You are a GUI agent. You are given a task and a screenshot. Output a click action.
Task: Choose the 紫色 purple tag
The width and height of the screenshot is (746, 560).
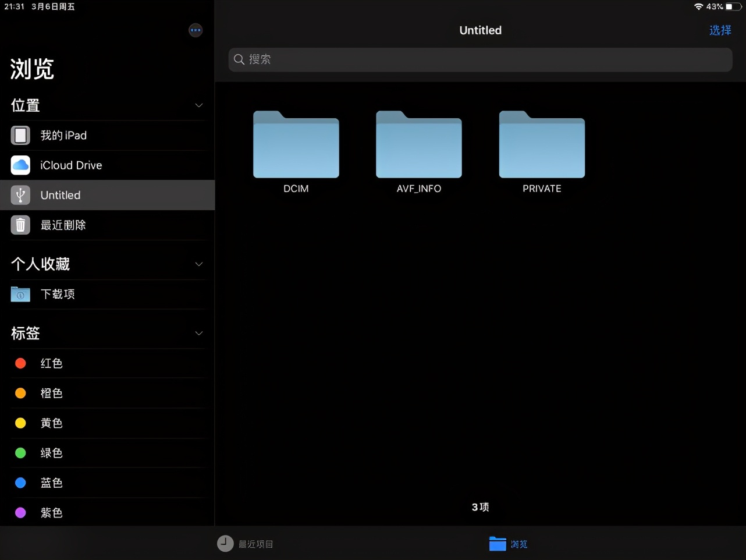click(51, 513)
